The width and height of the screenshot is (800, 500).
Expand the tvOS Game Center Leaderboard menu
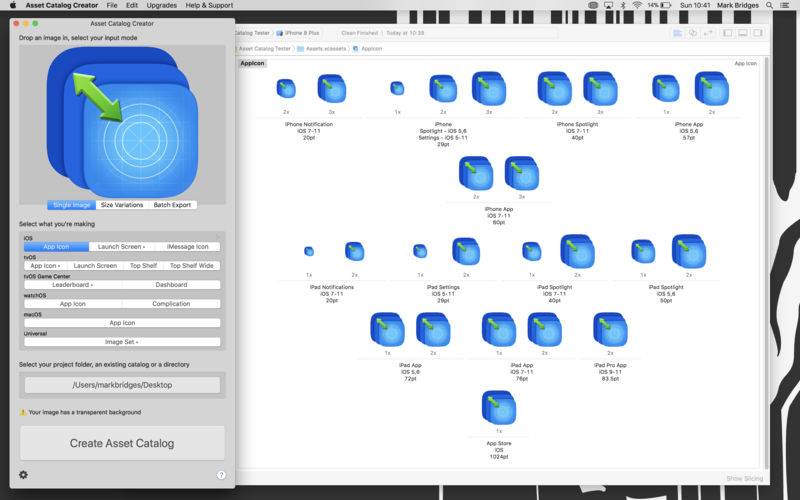[73, 285]
